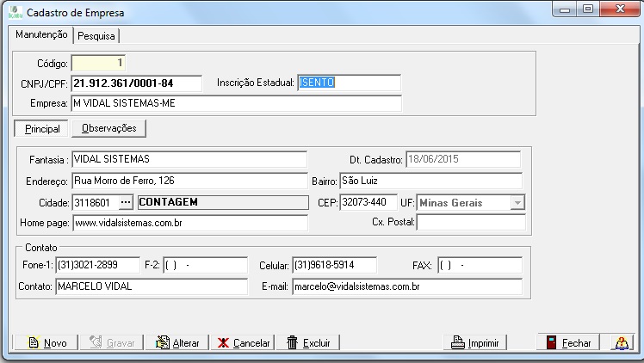Click the Home page field
The width and height of the screenshot is (644, 363).
(189, 223)
